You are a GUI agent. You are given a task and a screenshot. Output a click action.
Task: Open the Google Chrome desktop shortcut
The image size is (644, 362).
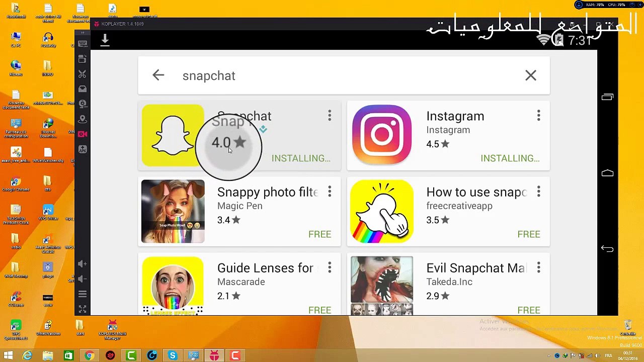coord(16,184)
